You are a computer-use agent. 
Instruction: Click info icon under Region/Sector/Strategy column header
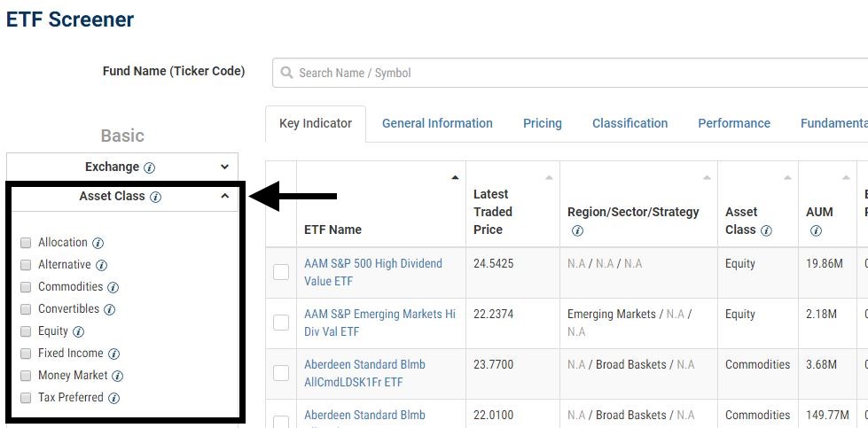(577, 230)
